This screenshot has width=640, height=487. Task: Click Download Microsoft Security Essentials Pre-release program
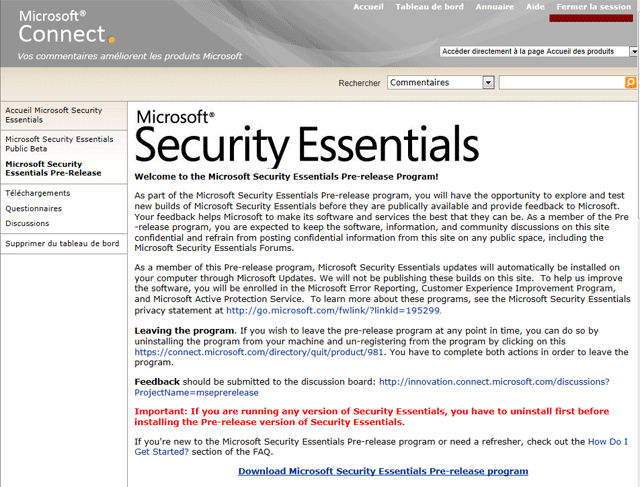click(383, 470)
